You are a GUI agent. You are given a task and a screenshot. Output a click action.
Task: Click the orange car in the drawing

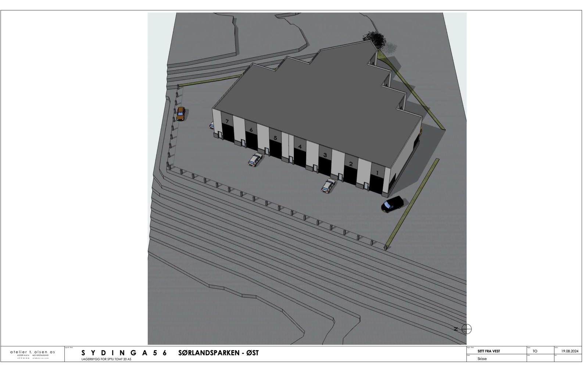coord(181,114)
